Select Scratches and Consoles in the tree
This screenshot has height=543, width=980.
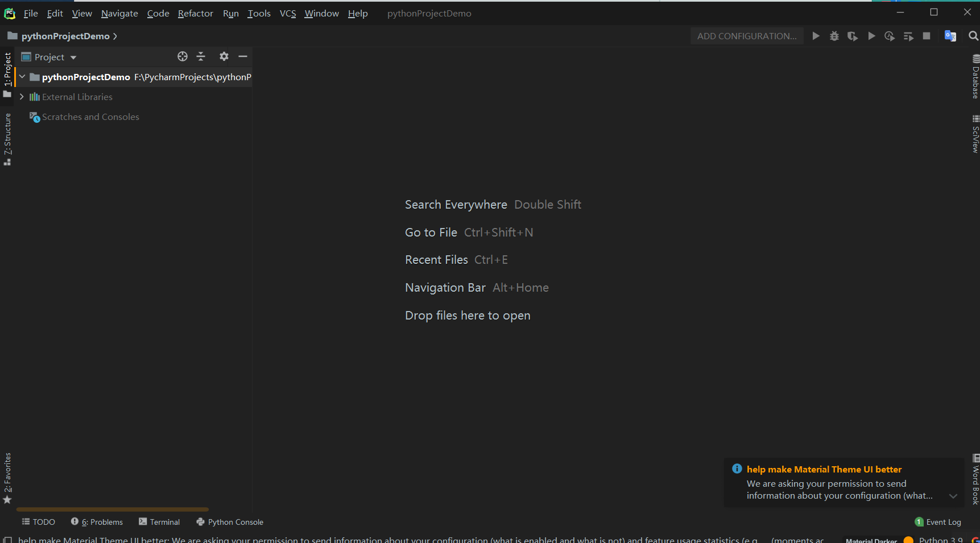[x=90, y=117]
